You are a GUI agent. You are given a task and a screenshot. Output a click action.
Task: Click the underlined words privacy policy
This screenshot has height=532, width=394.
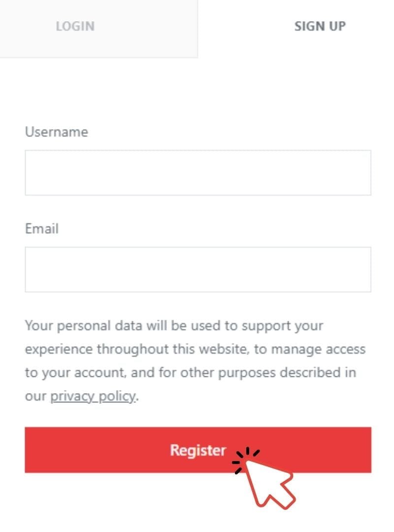coord(93,396)
